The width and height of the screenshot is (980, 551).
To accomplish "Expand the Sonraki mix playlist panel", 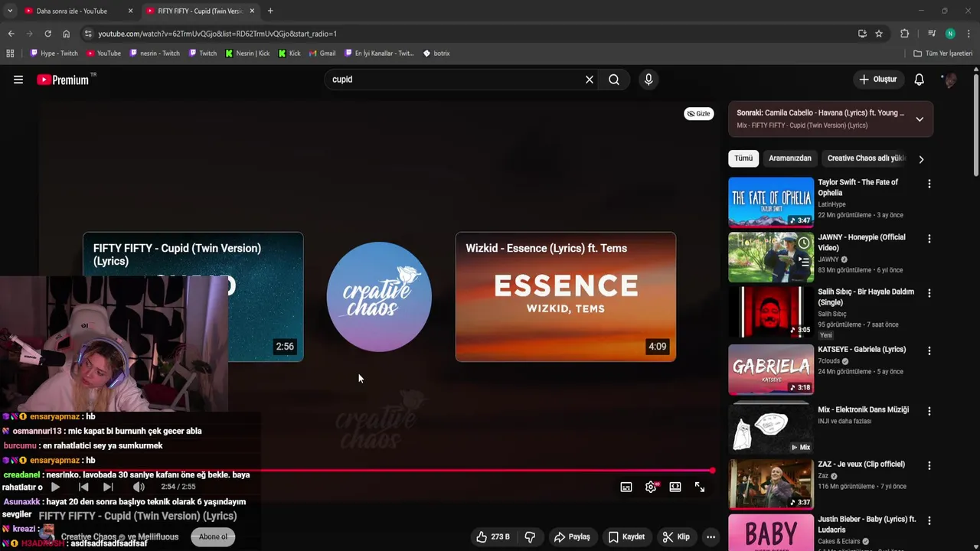I will tap(920, 119).
